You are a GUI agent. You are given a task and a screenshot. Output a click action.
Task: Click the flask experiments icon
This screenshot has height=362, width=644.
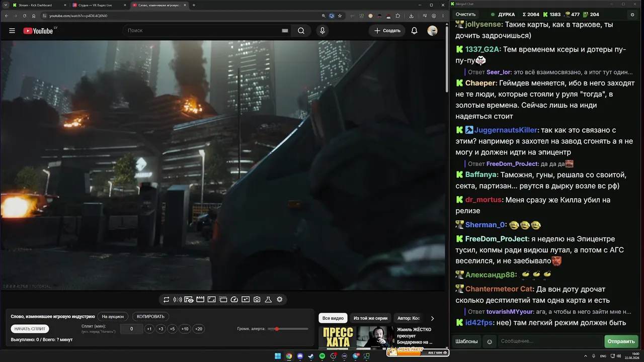pos(268,300)
